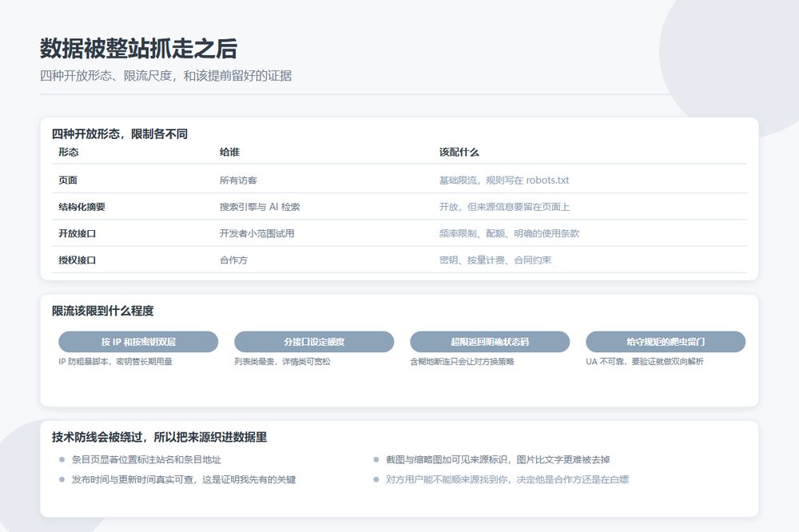
Task: Click the caption starting with IP 防粗暴脚本
Action: (x=115, y=361)
